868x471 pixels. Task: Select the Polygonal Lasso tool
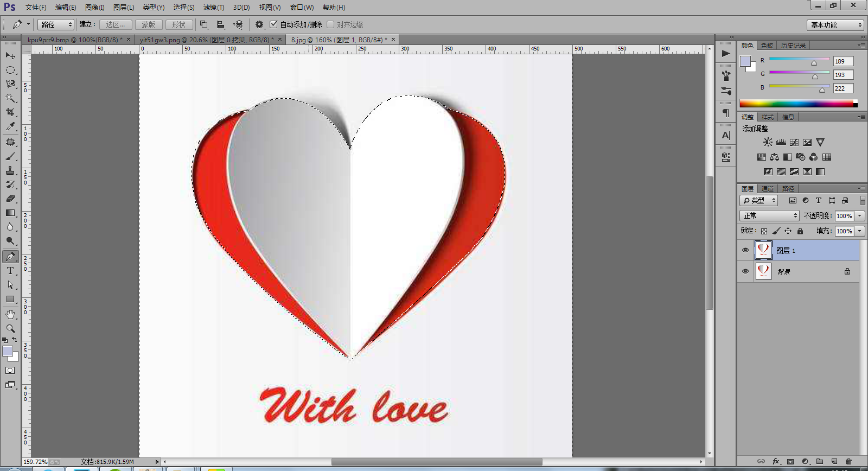click(10, 84)
